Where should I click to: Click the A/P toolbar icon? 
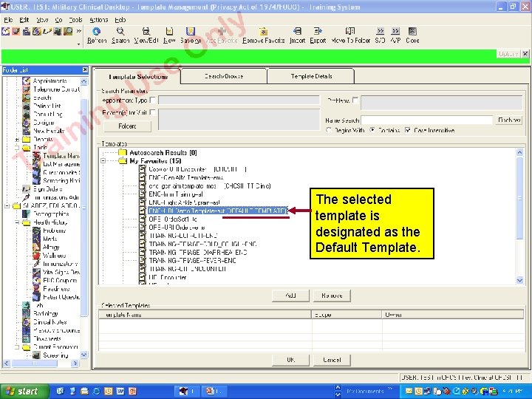395,35
